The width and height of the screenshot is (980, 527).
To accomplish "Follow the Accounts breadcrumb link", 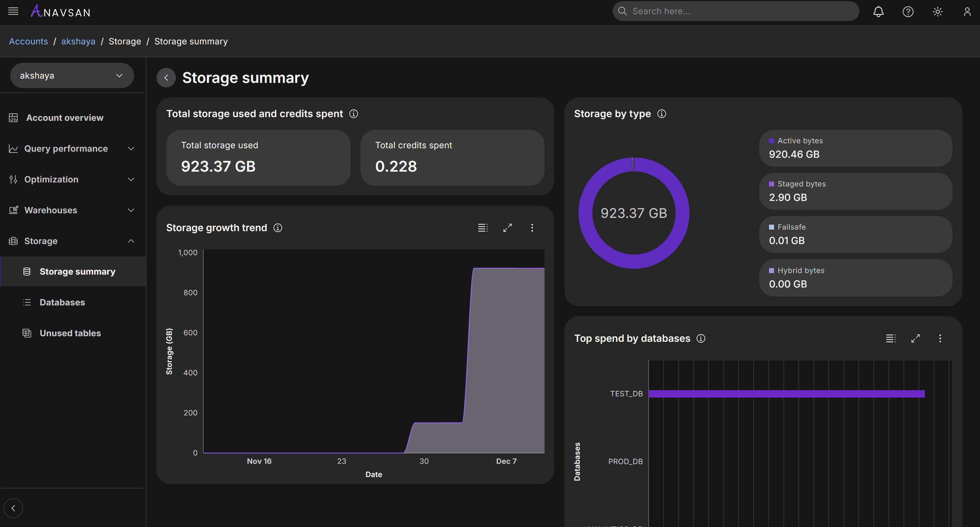I will pyautogui.click(x=29, y=41).
